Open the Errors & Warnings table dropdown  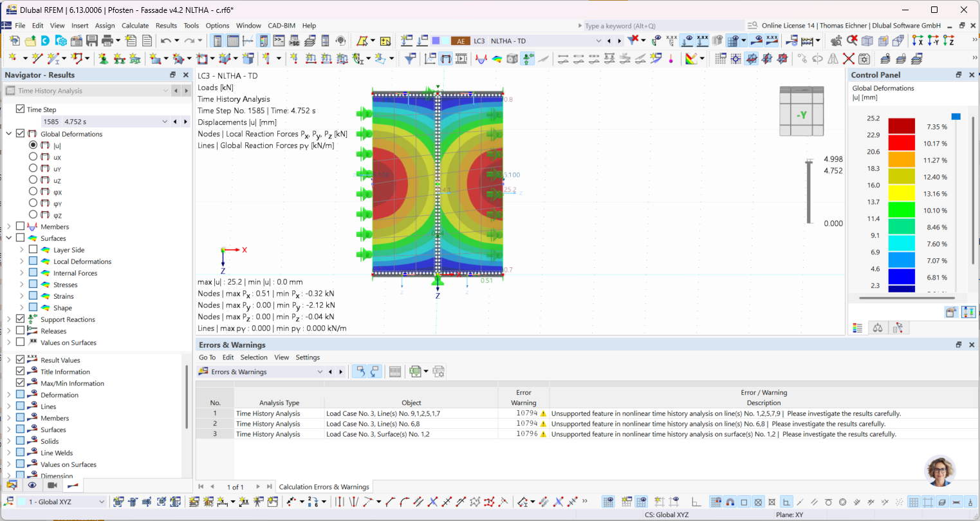pyautogui.click(x=319, y=372)
